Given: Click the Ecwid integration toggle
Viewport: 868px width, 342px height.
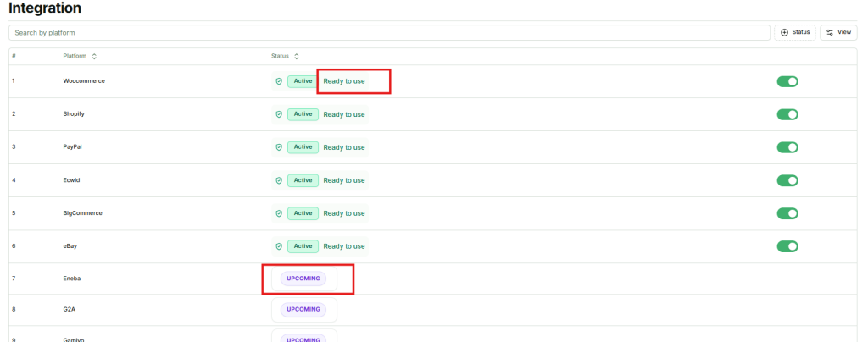Looking at the screenshot, I should (x=787, y=180).
